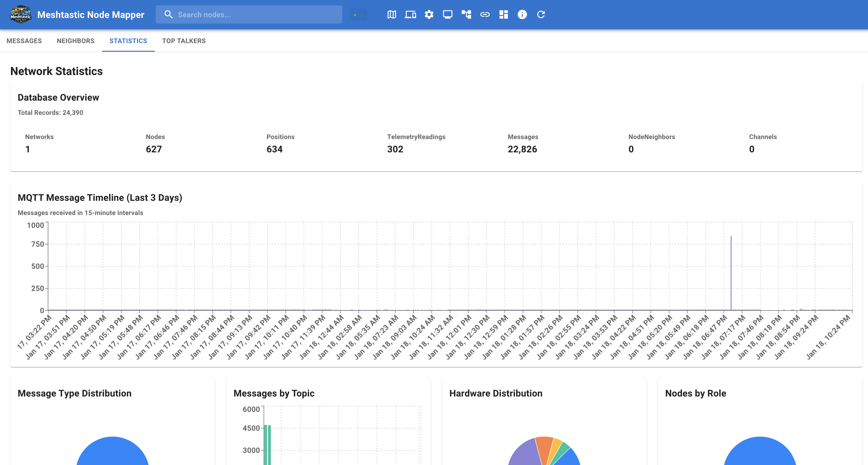Screen dimensions: 868x465
Task: Open the TOP TALKERS tab
Action: pos(184,41)
